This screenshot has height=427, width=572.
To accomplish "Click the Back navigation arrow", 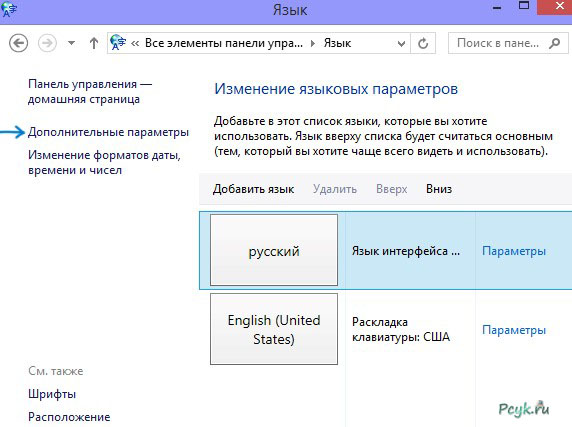I will coord(18,43).
